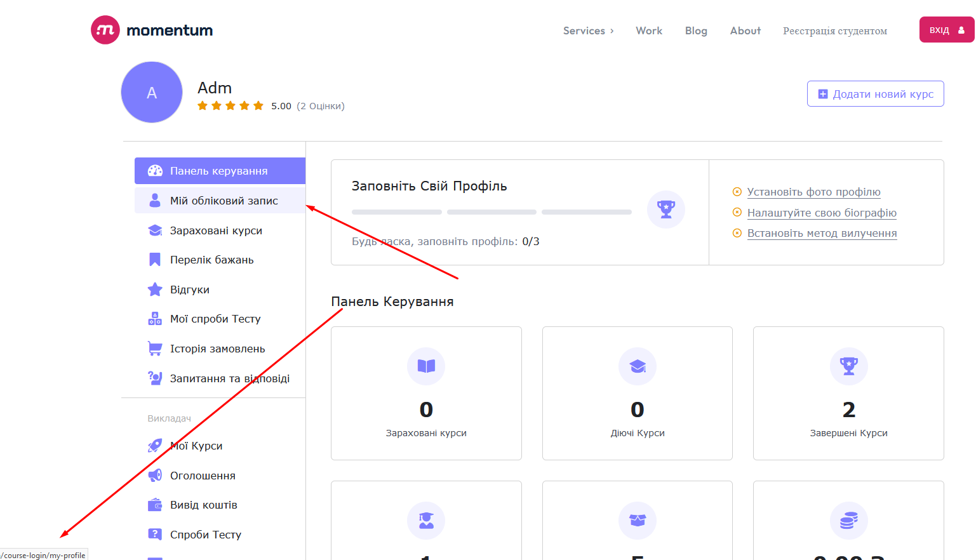976x560 pixels.
Task: Click the user name Adm
Action: click(215, 88)
